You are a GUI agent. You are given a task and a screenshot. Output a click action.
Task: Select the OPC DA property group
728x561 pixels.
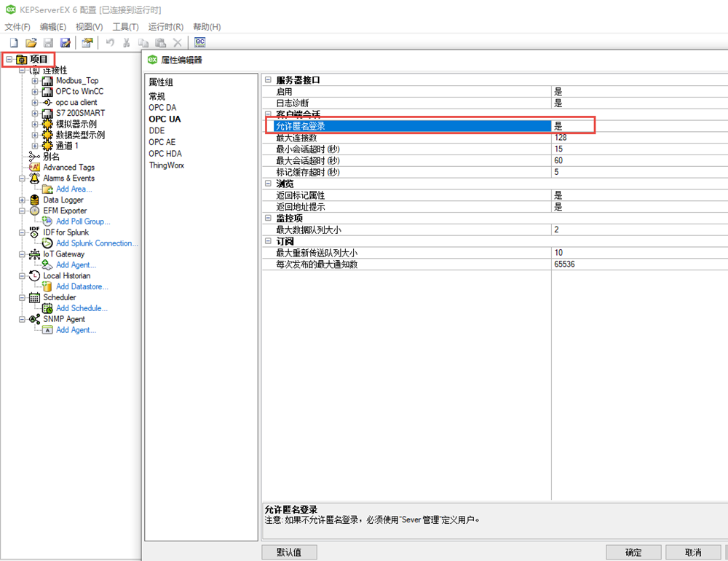pos(162,107)
